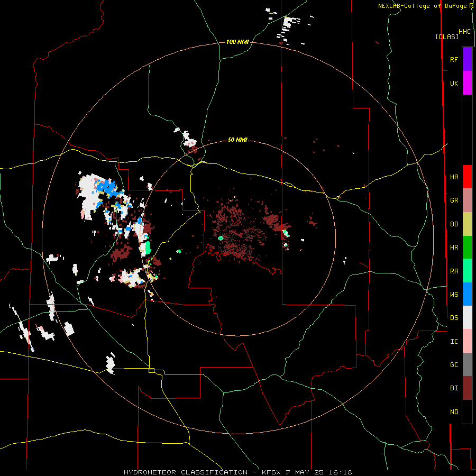The width and height of the screenshot is (476, 476).
Task: Click the "[CLAS]" label
Action: (x=447, y=36)
